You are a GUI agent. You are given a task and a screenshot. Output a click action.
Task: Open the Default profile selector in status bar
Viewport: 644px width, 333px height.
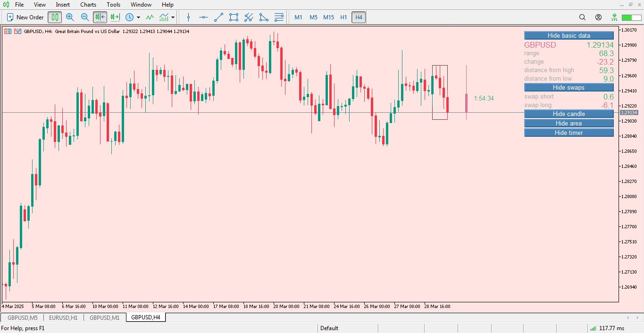tap(329, 328)
